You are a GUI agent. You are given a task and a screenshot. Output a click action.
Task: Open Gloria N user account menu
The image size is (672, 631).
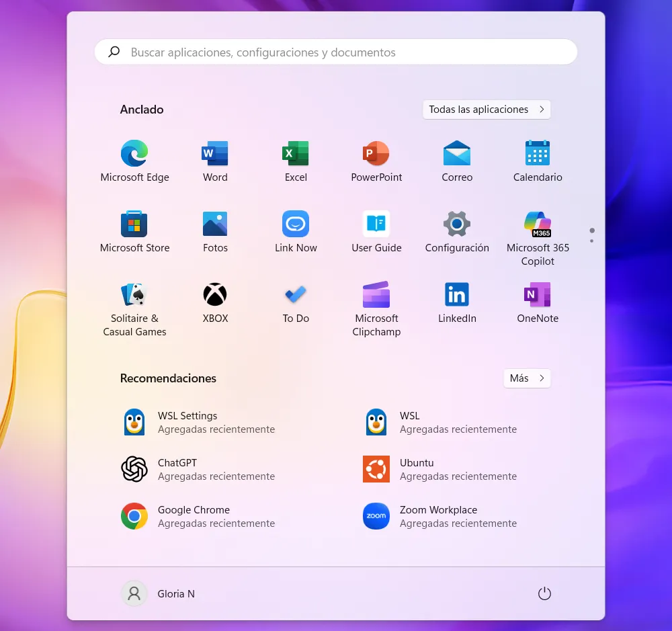159,594
